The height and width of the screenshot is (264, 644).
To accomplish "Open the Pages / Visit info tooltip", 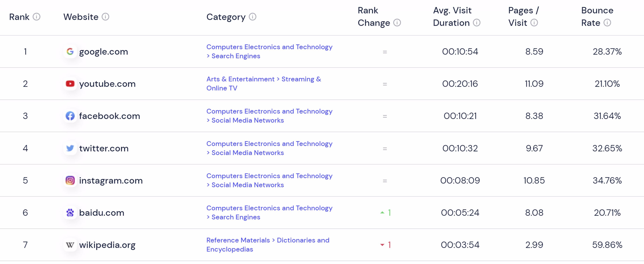I will click(x=534, y=23).
